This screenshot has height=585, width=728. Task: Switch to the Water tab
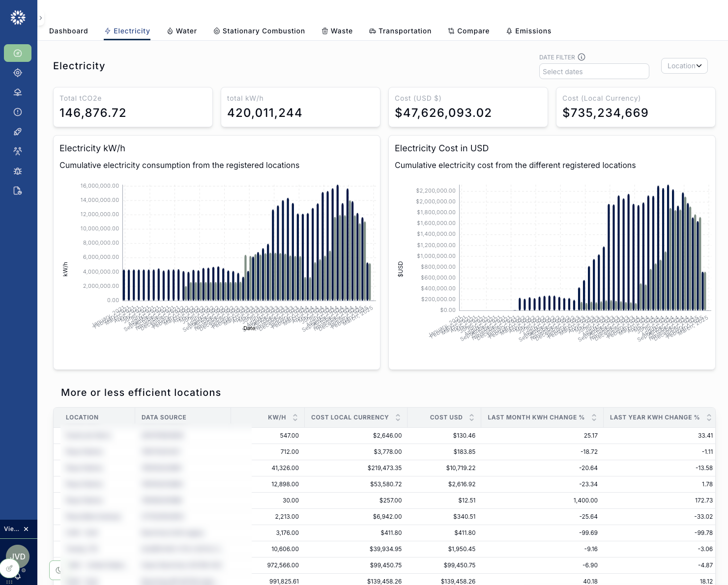click(182, 31)
